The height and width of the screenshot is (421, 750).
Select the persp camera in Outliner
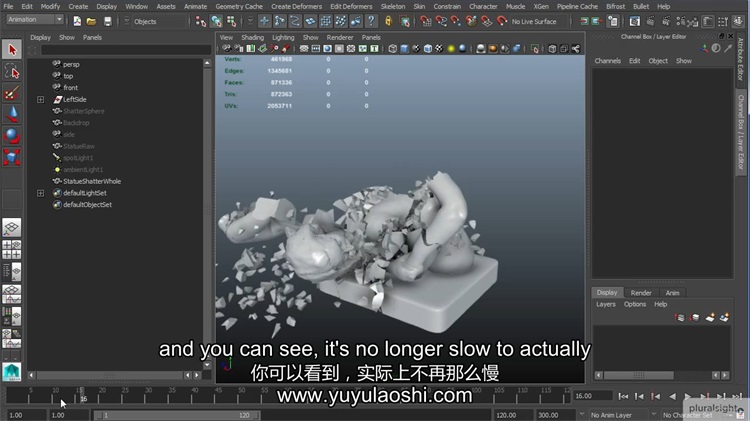[71, 64]
